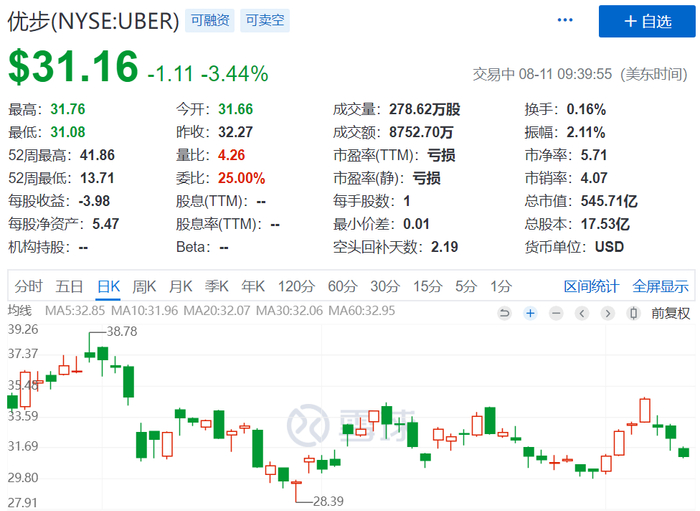700x511 pixels.
Task: Click the 最低 value 31.08
Action: pos(68,132)
